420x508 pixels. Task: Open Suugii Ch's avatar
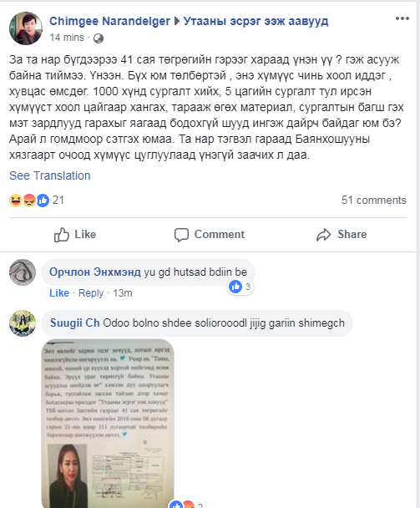tap(23, 323)
